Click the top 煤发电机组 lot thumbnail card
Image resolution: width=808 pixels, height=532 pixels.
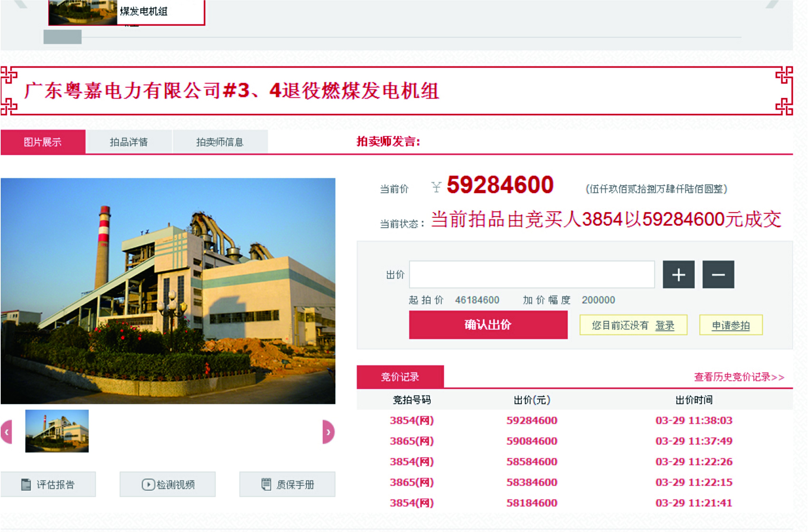[127, 12]
